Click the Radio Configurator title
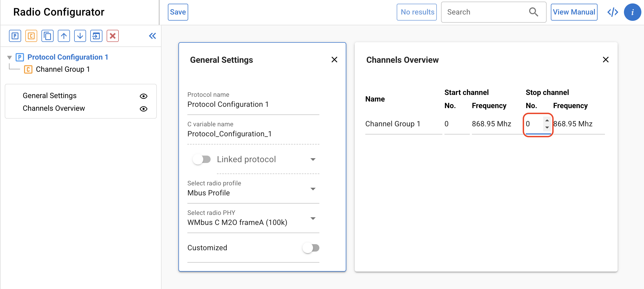Image resolution: width=644 pixels, height=289 pixels. coord(59,12)
